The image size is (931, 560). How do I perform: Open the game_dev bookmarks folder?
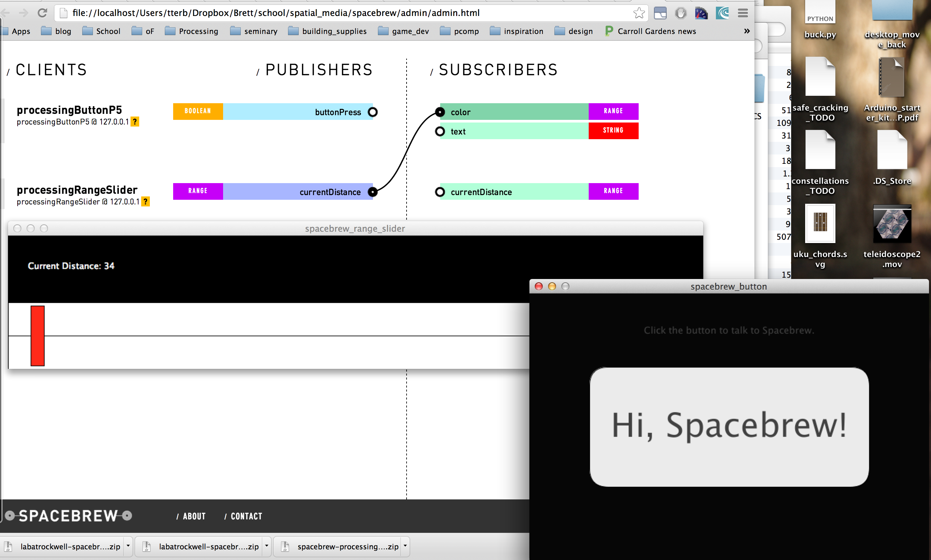tap(404, 31)
